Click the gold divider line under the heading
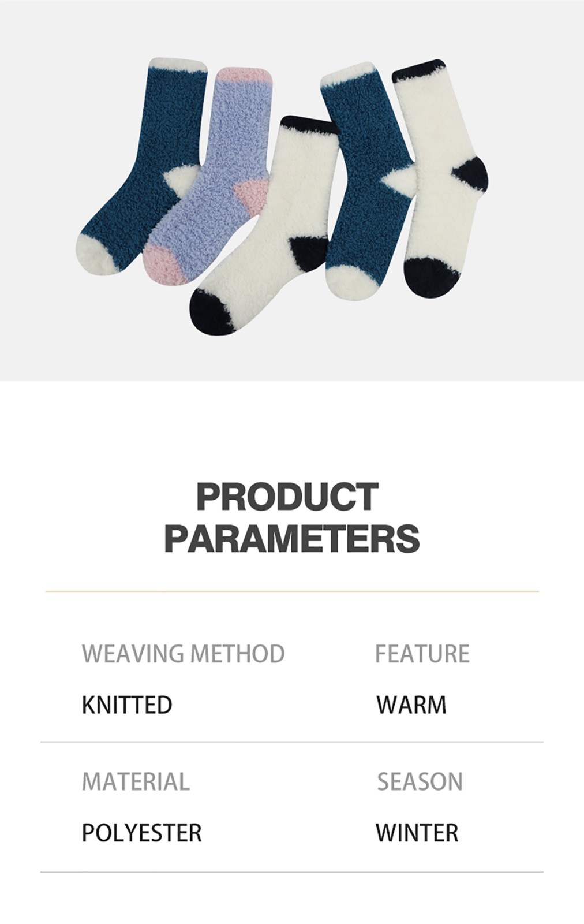Image resolution: width=584 pixels, height=924 pixels. [x=292, y=591]
